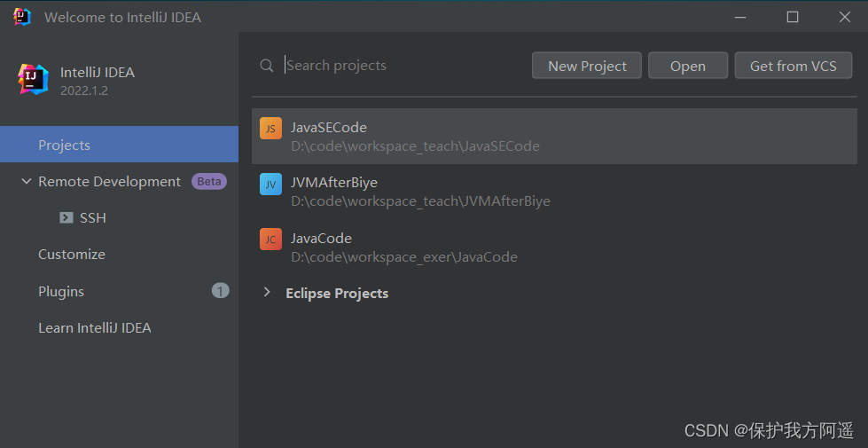The width and height of the screenshot is (868, 448).
Task: Expand the Eclipse Projects group
Action: point(267,292)
